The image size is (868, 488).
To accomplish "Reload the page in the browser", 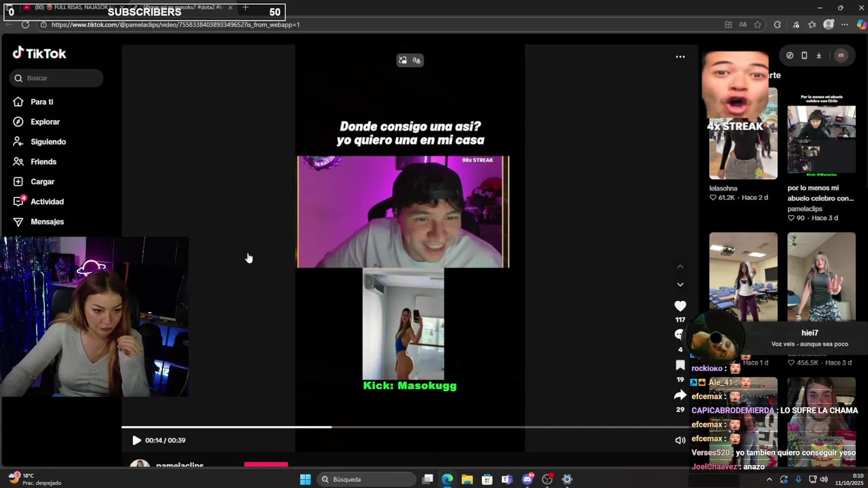I will pos(25,24).
